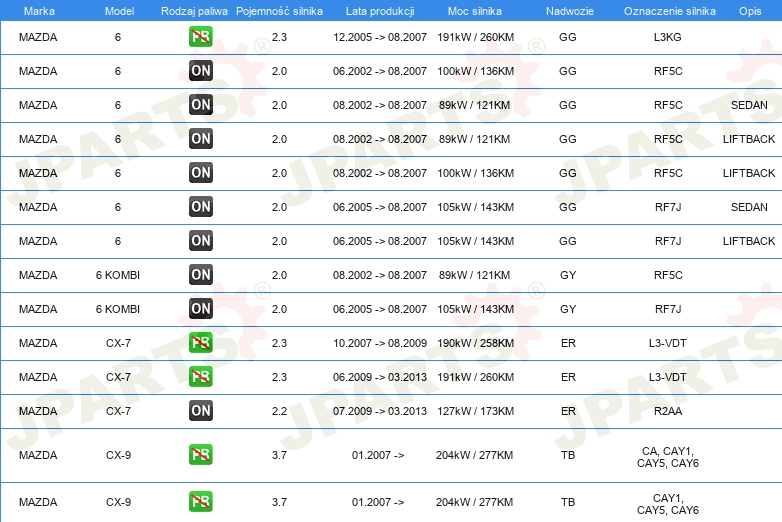Click MAZDA in the R2AA row
782x522 pixels.
(38, 411)
